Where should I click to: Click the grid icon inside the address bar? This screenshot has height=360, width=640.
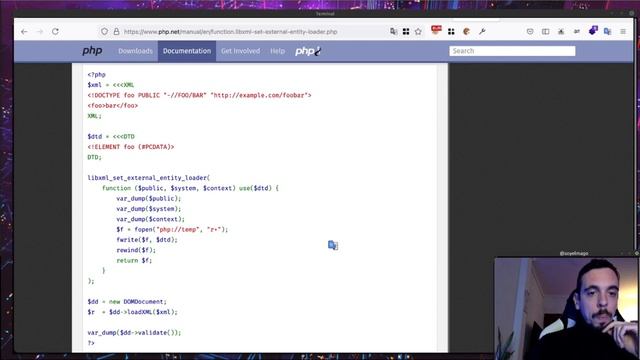click(406, 31)
